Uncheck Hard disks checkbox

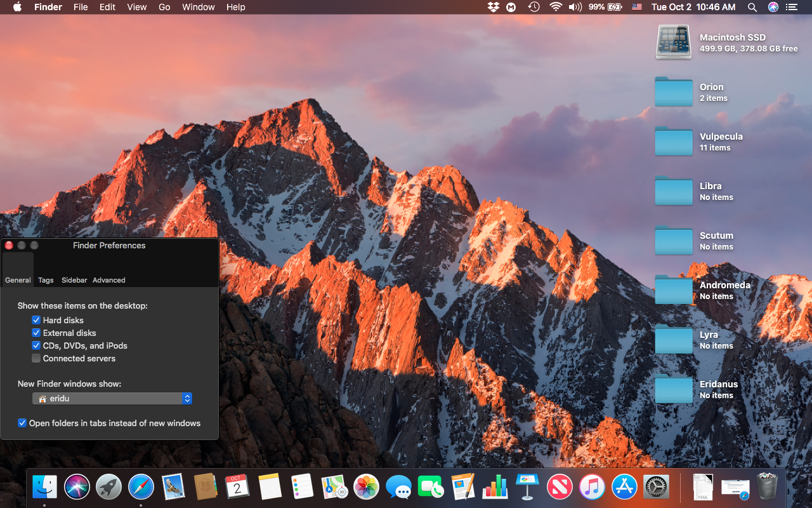coord(36,320)
